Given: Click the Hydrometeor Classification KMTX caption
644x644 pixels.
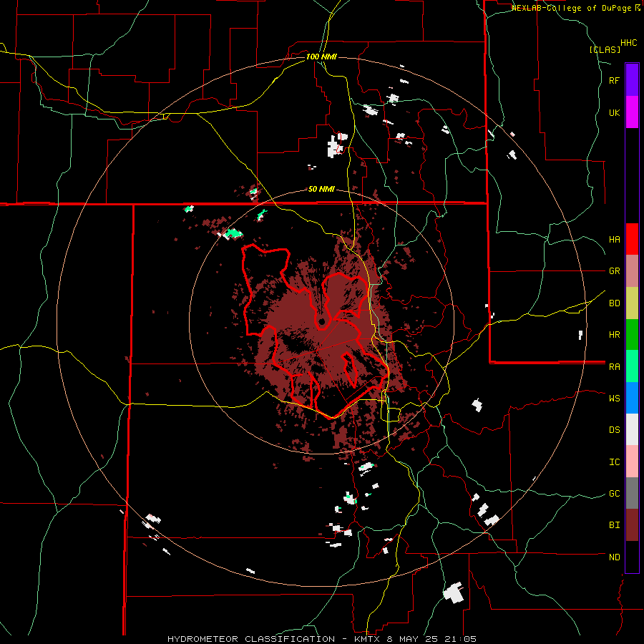Looking at the screenshot, I should 322,639.
